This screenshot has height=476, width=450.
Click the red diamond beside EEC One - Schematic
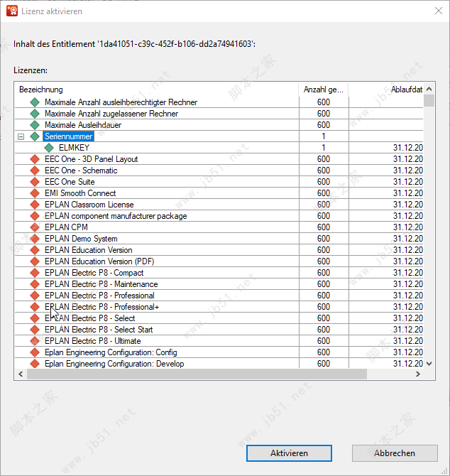tap(35, 171)
